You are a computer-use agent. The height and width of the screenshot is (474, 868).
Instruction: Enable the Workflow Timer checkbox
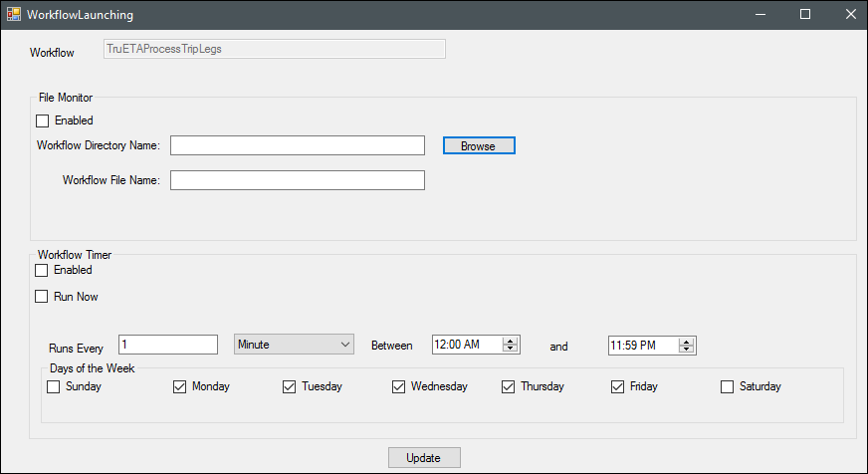tap(42, 270)
